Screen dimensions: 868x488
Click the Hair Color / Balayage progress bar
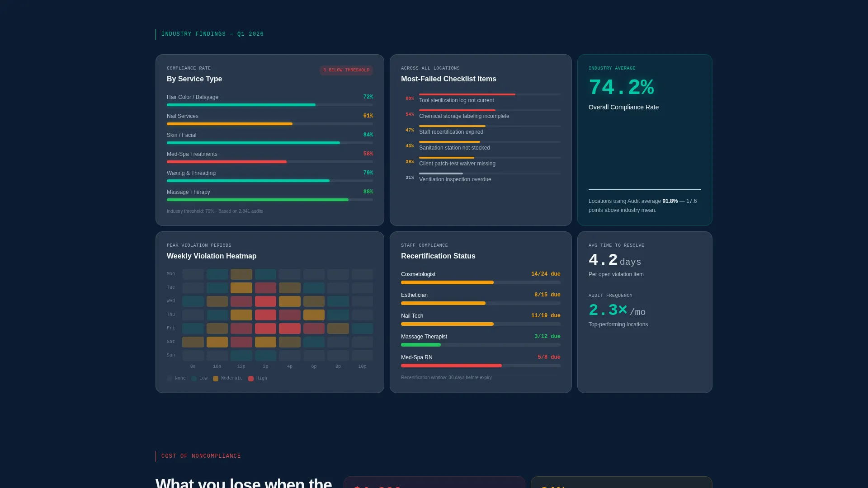(270, 105)
